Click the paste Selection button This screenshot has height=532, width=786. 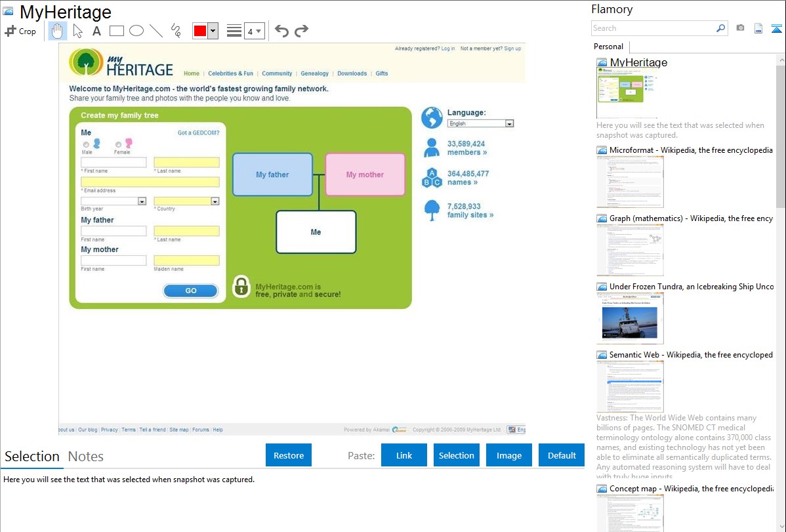pos(456,455)
